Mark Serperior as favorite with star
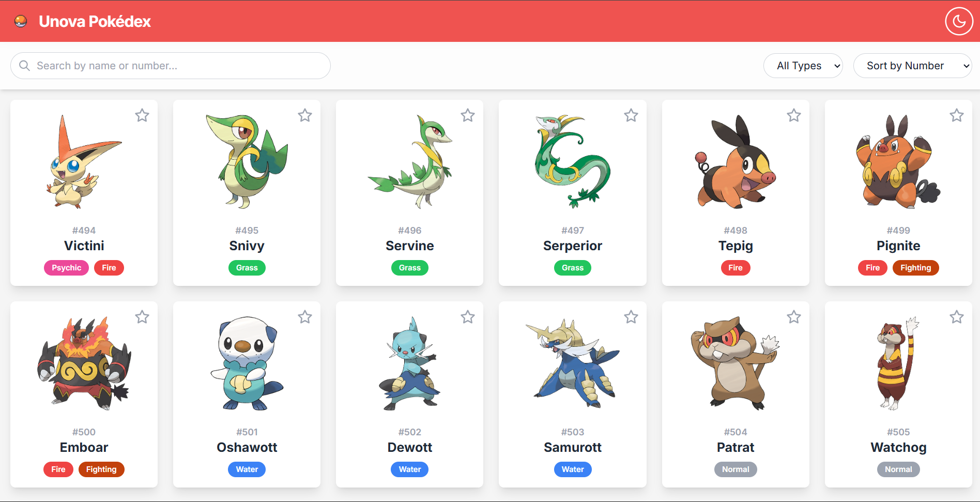Viewport: 980px width, 502px height. pyautogui.click(x=631, y=115)
